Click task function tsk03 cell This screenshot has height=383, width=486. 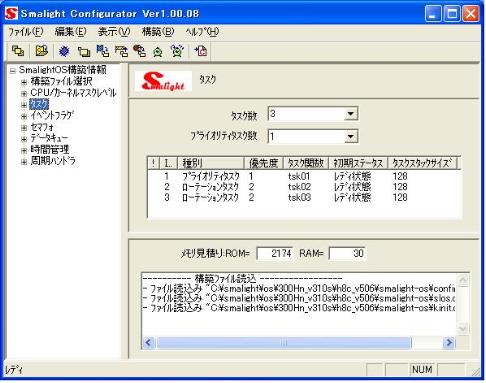point(299,197)
